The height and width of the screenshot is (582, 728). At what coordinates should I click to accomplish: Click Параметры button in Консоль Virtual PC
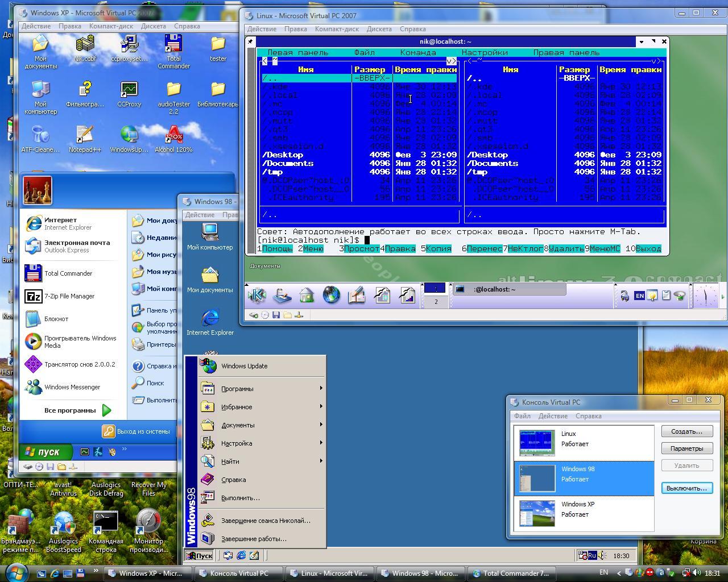(687, 448)
